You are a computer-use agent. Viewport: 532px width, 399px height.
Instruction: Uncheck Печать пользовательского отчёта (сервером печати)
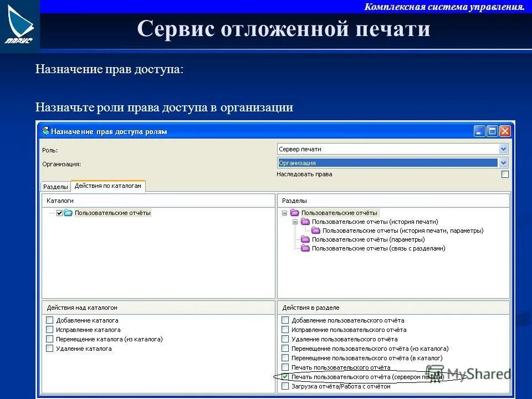285,376
